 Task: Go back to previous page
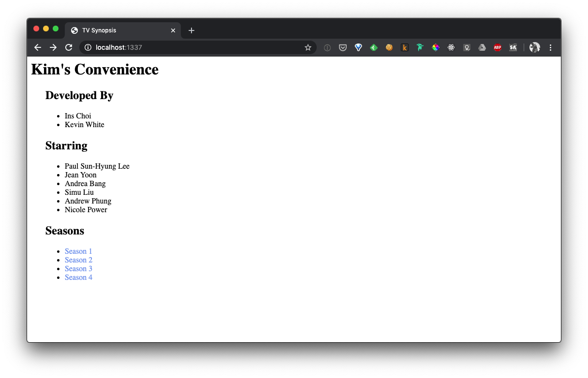(38, 47)
